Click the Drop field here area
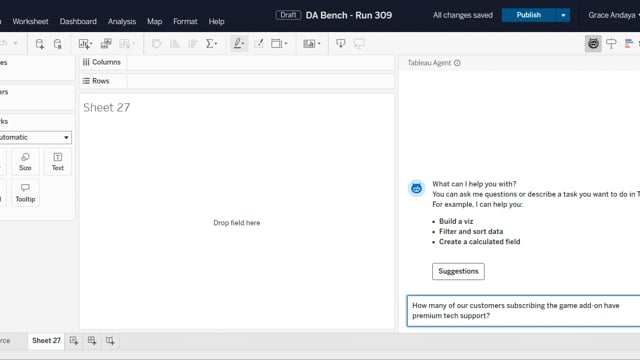 [237, 223]
